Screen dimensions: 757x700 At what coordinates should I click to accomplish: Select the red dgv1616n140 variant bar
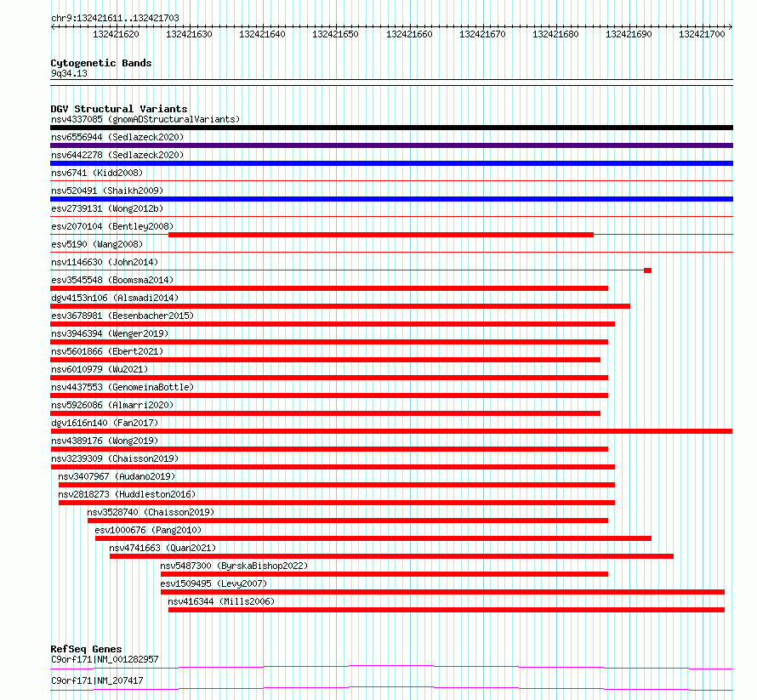point(391,431)
